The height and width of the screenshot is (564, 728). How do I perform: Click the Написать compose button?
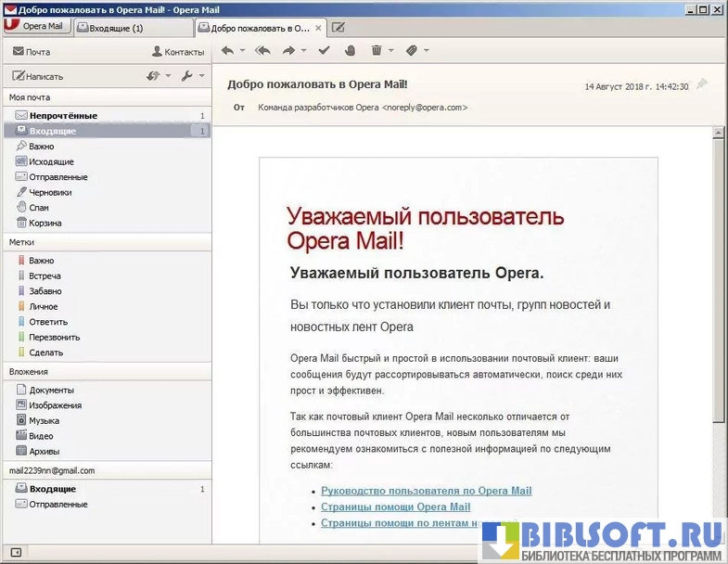click(x=38, y=76)
